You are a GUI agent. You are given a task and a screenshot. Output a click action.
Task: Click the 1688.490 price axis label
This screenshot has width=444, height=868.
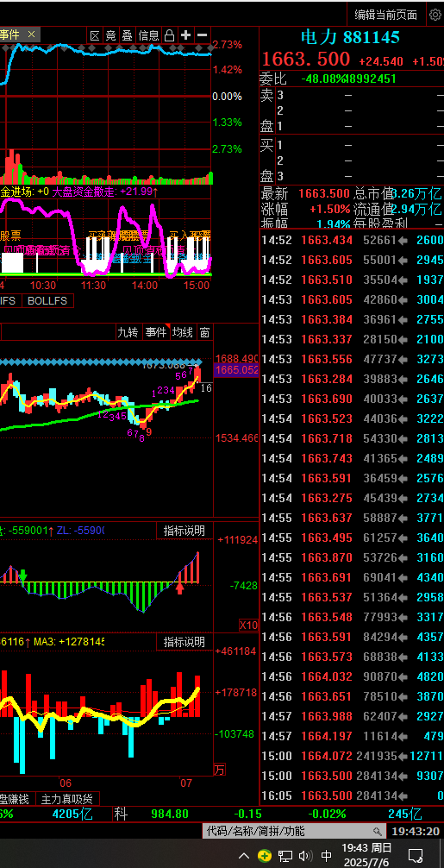pyautogui.click(x=236, y=358)
